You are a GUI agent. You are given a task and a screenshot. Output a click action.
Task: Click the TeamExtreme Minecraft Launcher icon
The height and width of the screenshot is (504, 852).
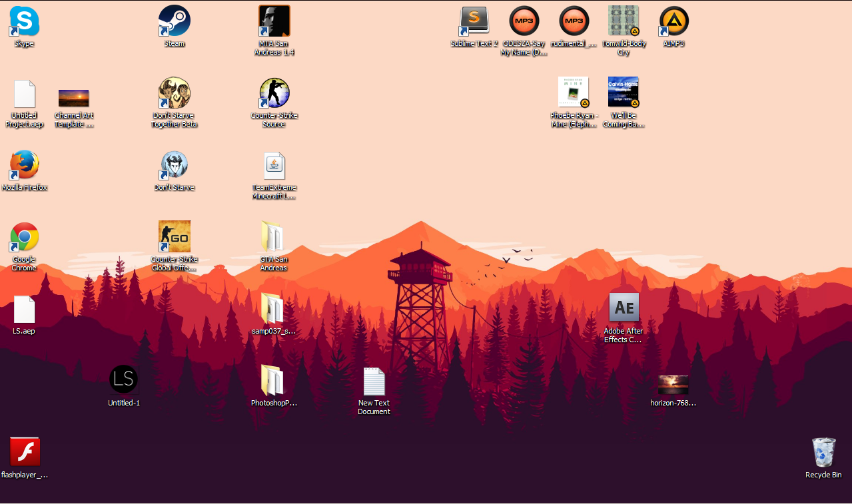[x=274, y=166]
